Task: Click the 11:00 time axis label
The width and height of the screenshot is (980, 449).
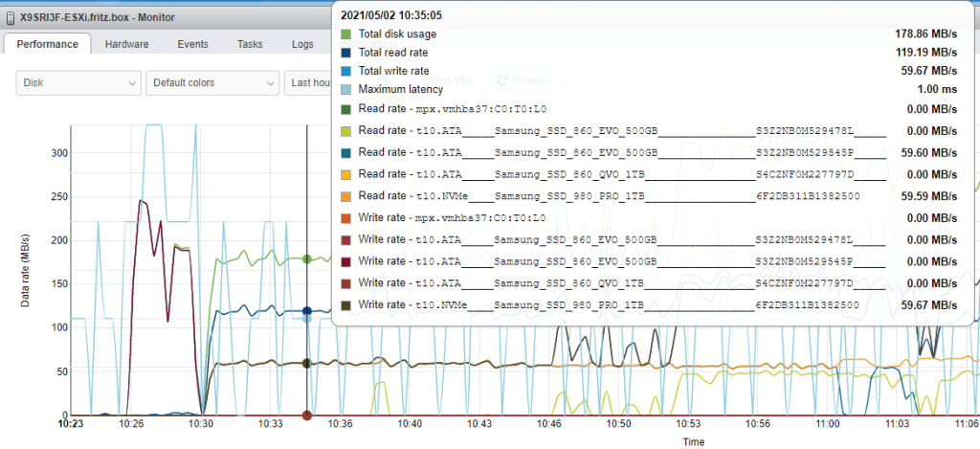Action: click(827, 424)
